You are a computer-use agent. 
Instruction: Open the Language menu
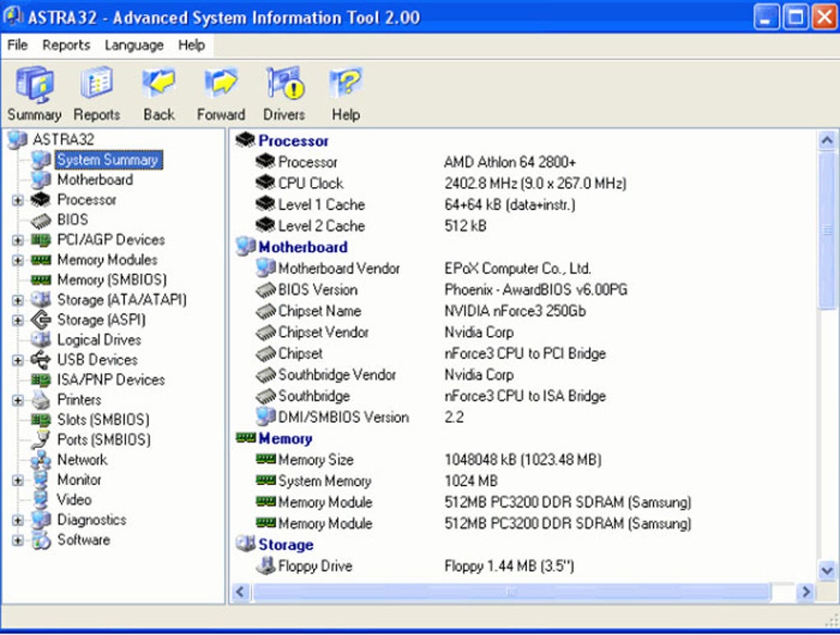(x=134, y=45)
